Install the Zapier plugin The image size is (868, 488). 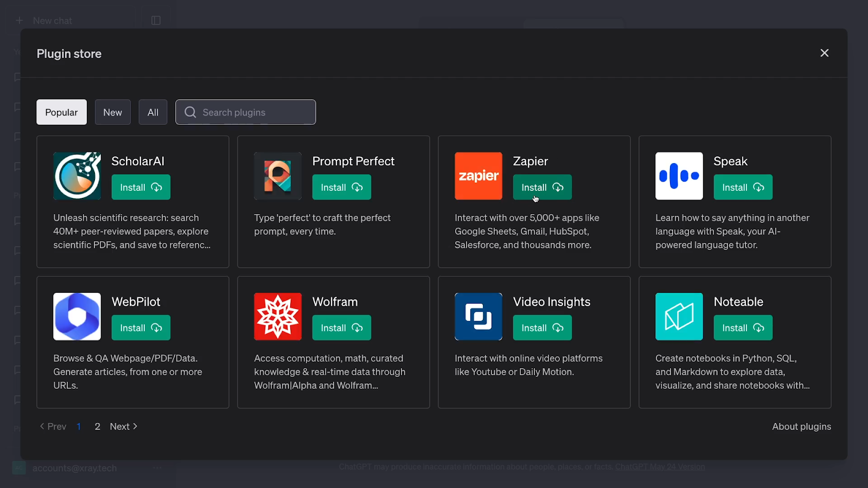coord(542,187)
